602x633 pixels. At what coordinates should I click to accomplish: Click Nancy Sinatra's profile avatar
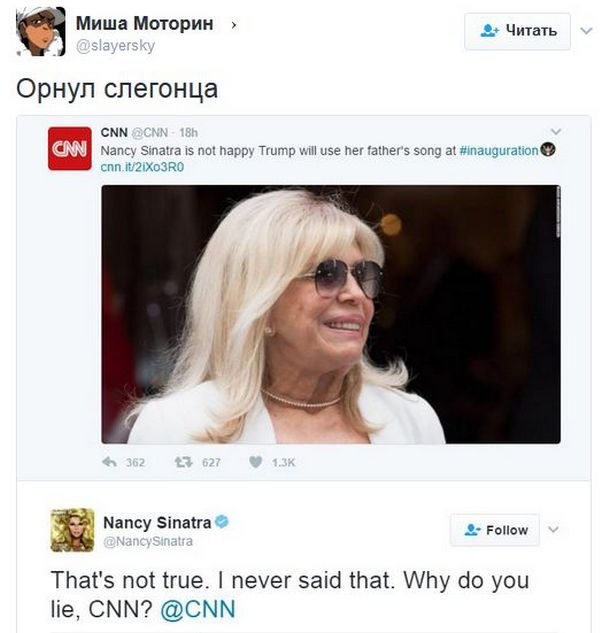(x=72, y=530)
